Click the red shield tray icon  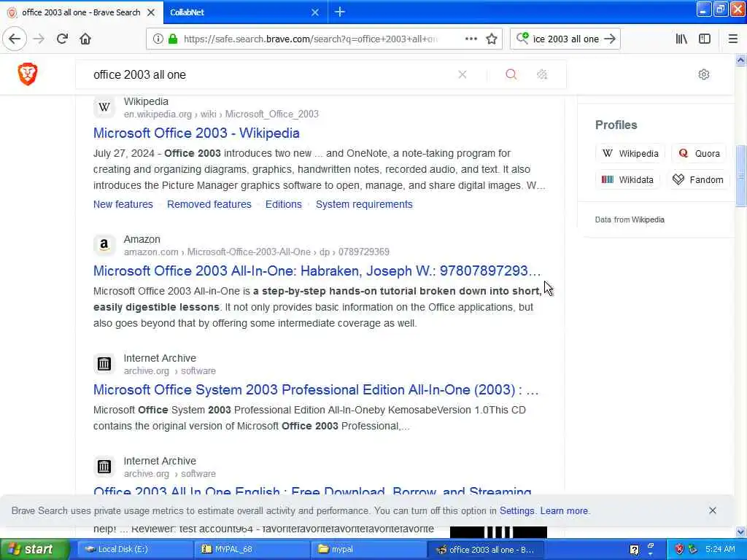tap(679, 550)
